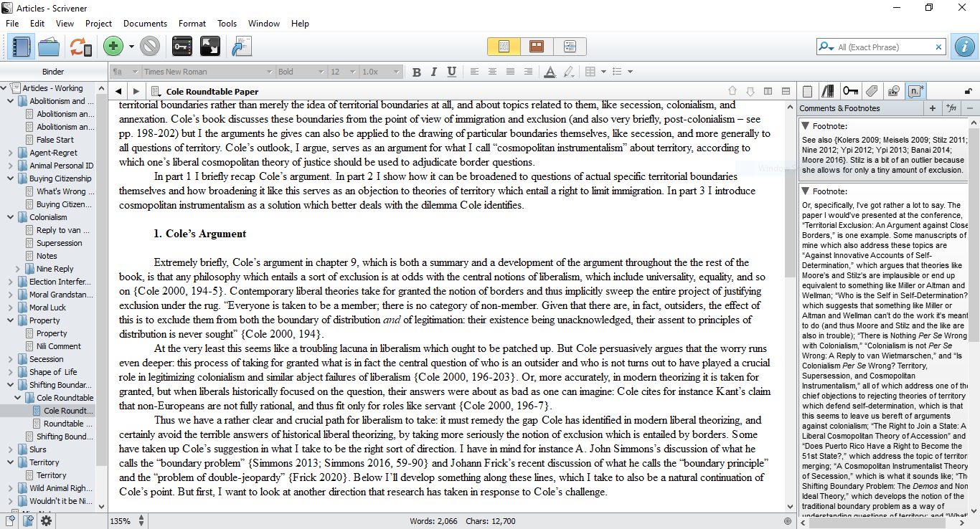This screenshot has width=980, height=529.
Task: Add a new comment with plus
Action: pos(932,108)
